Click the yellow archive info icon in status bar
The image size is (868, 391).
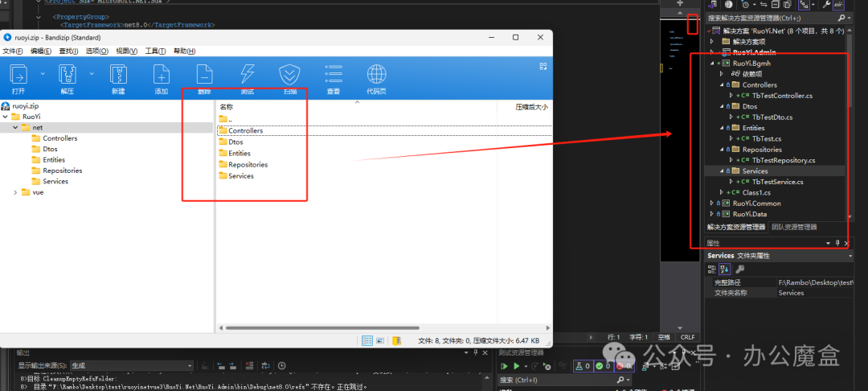pyautogui.click(x=396, y=340)
